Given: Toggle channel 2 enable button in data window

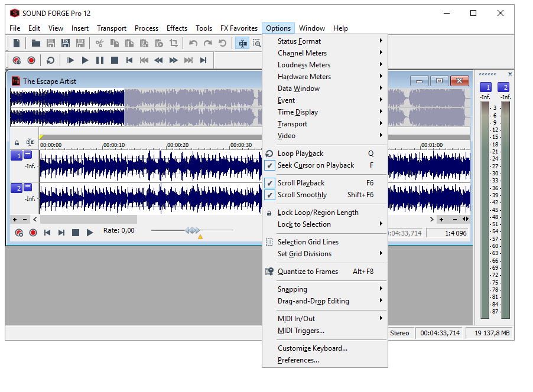Looking at the screenshot, I should pyautogui.click(x=17, y=188).
